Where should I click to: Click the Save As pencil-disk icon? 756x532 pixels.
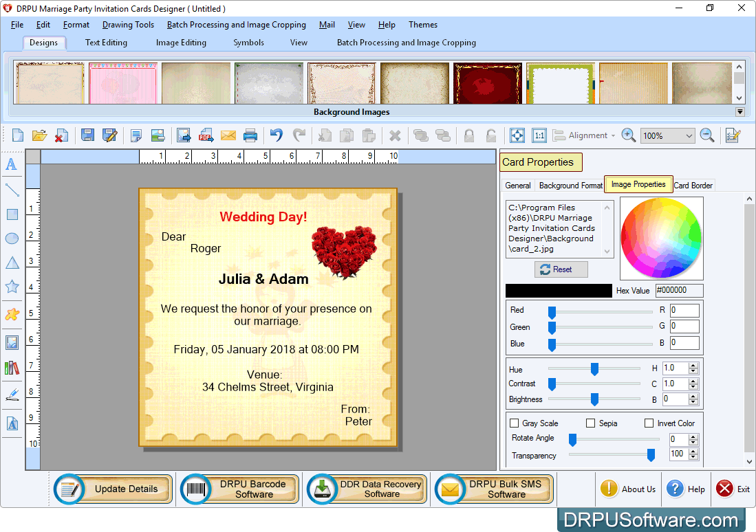point(110,135)
